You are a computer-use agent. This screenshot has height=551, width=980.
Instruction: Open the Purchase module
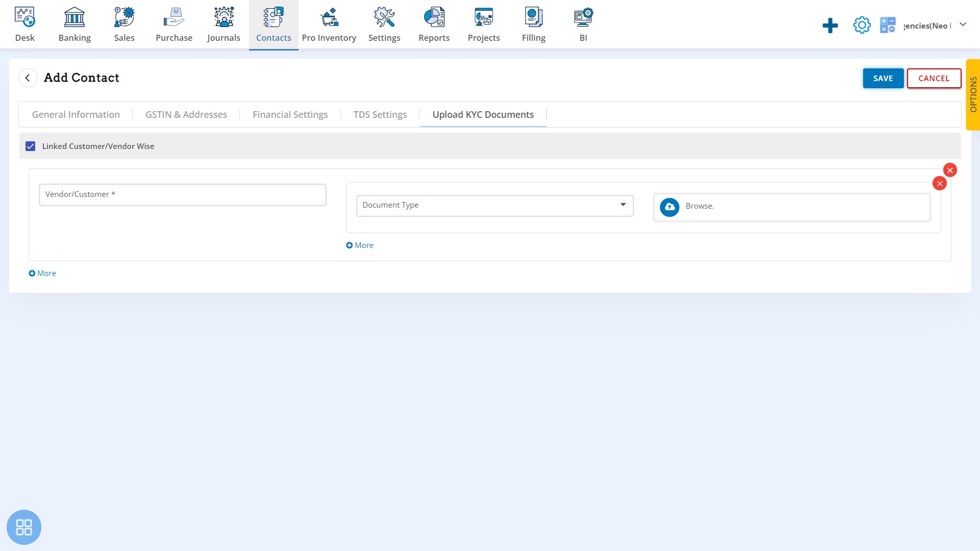[173, 24]
